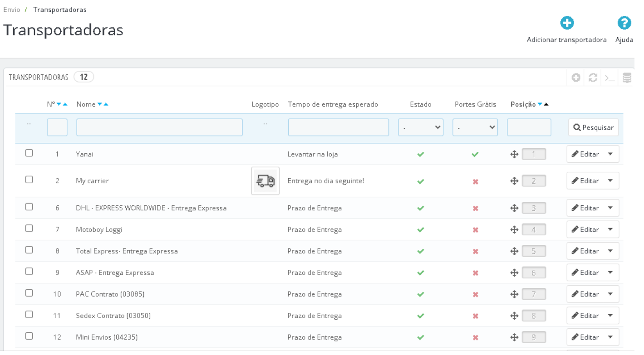Open the Estado filter dropdown
Screen dimensions: 644x355
[420, 127]
